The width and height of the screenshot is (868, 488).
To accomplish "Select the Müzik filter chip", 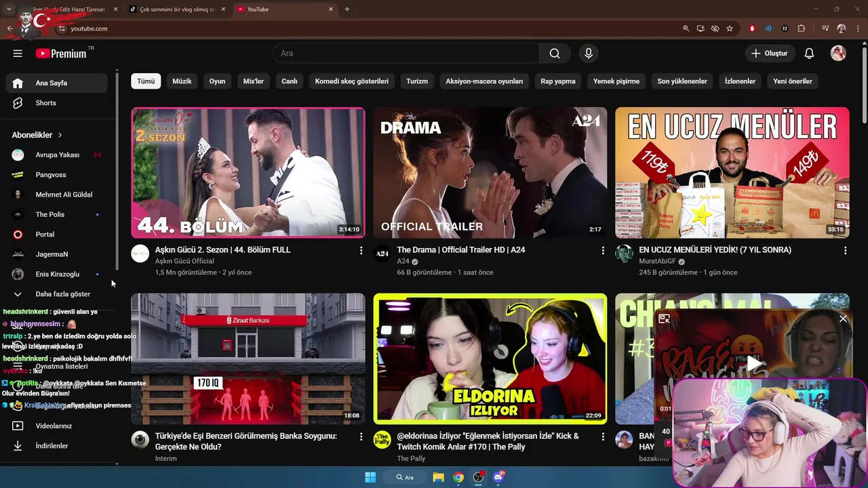I will point(182,81).
